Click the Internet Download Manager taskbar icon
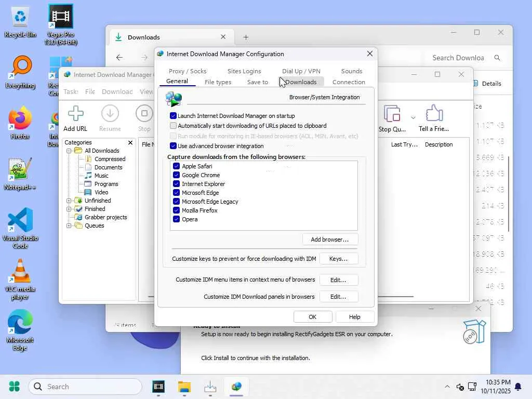 pos(236,387)
